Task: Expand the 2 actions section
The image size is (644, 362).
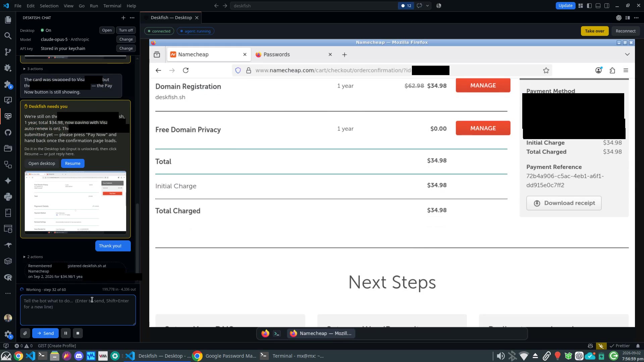Action: [33, 257]
